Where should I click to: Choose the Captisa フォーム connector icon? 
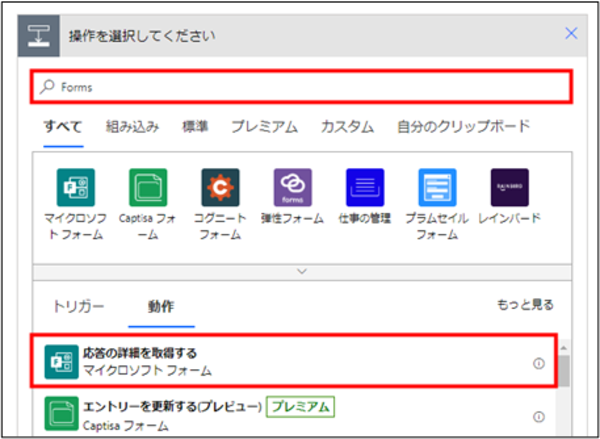[x=148, y=188]
